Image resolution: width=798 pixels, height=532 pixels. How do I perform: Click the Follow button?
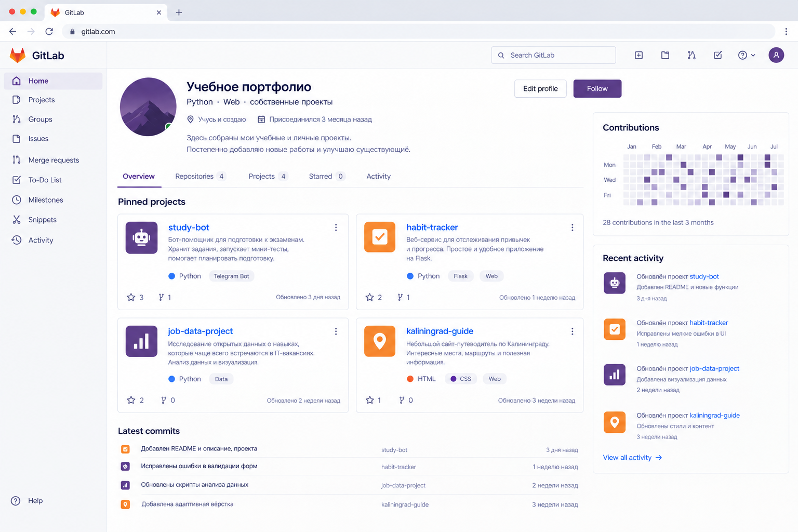pyautogui.click(x=597, y=89)
